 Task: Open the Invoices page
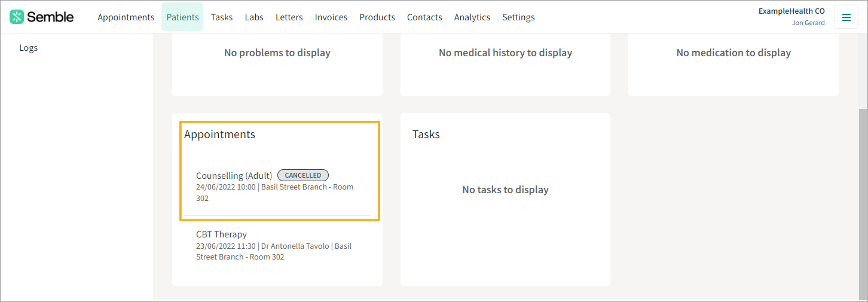[x=331, y=17]
